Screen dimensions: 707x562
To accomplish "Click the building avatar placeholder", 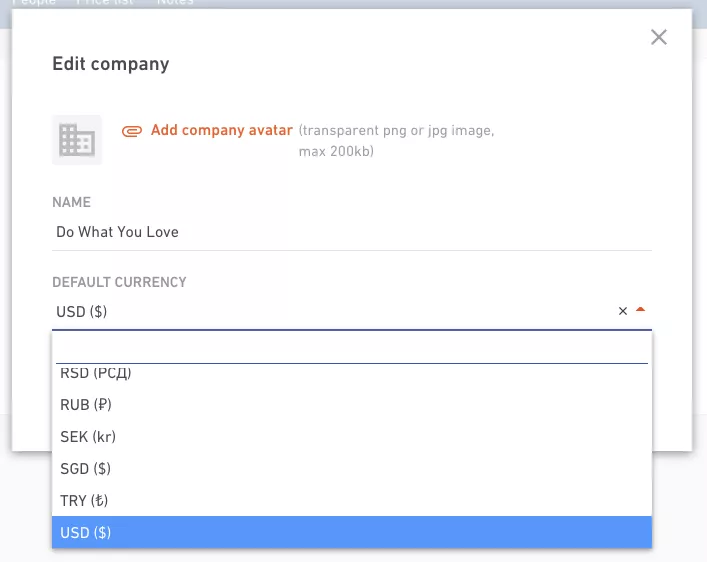I will click(x=77, y=140).
